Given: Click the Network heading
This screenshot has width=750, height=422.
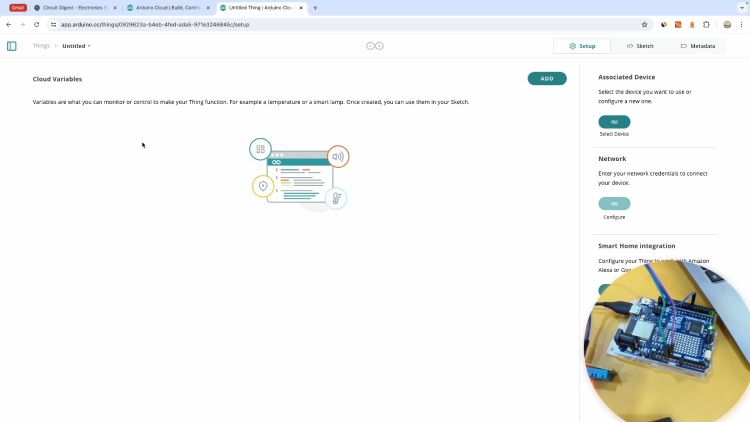Looking at the screenshot, I should (612, 159).
